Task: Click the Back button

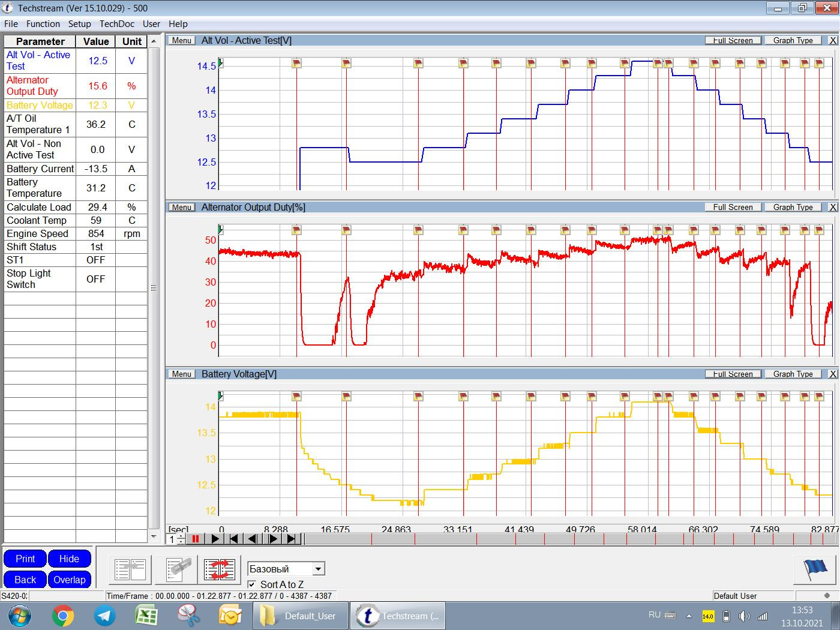Action: (25, 580)
